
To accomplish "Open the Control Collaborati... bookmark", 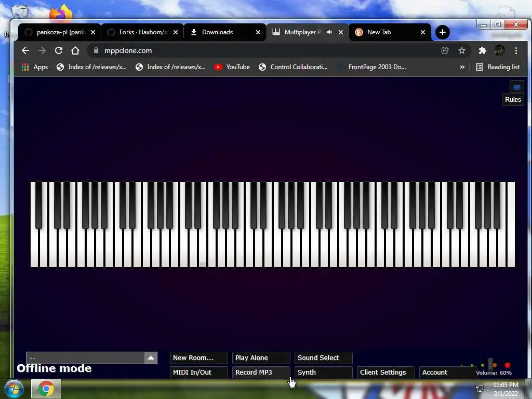I will [x=293, y=67].
